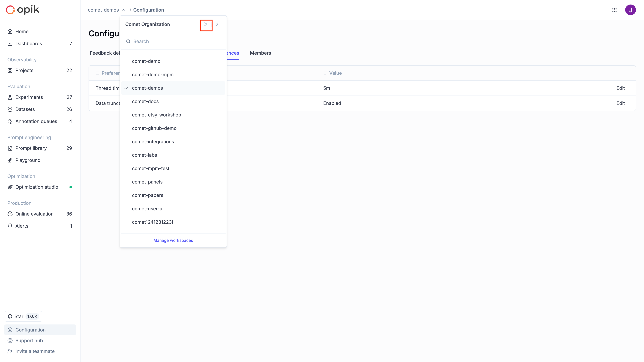Open Home from the sidebar
Viewport: 644px width, 362px height.
tap(22, 31)
